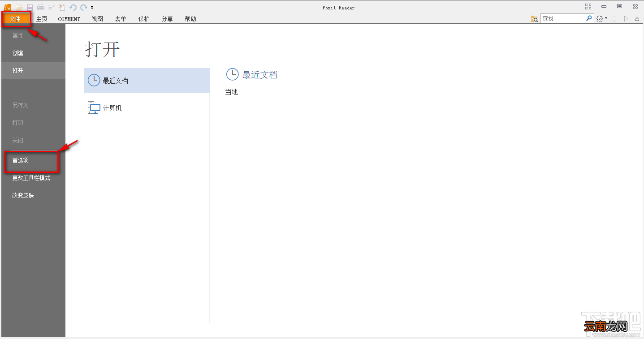
Task: Click the previous search result arrow
Action: (614, 19)
